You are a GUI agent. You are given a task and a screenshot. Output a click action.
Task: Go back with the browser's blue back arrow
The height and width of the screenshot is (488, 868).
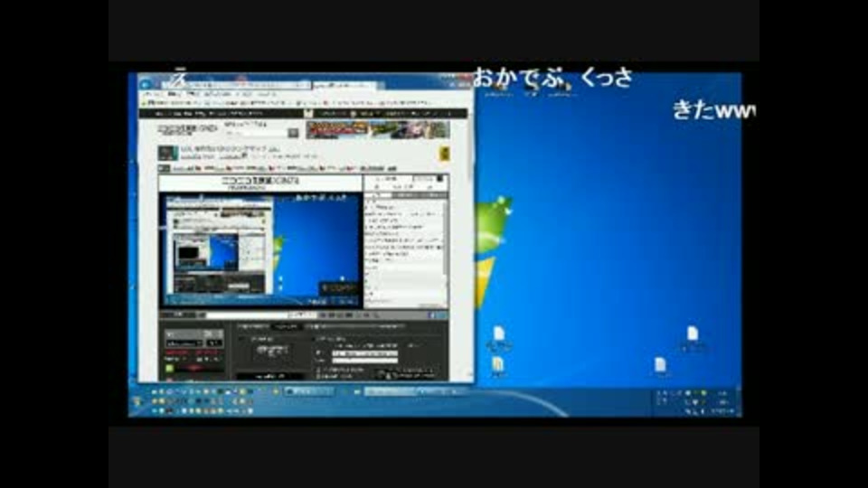(146, 85)
